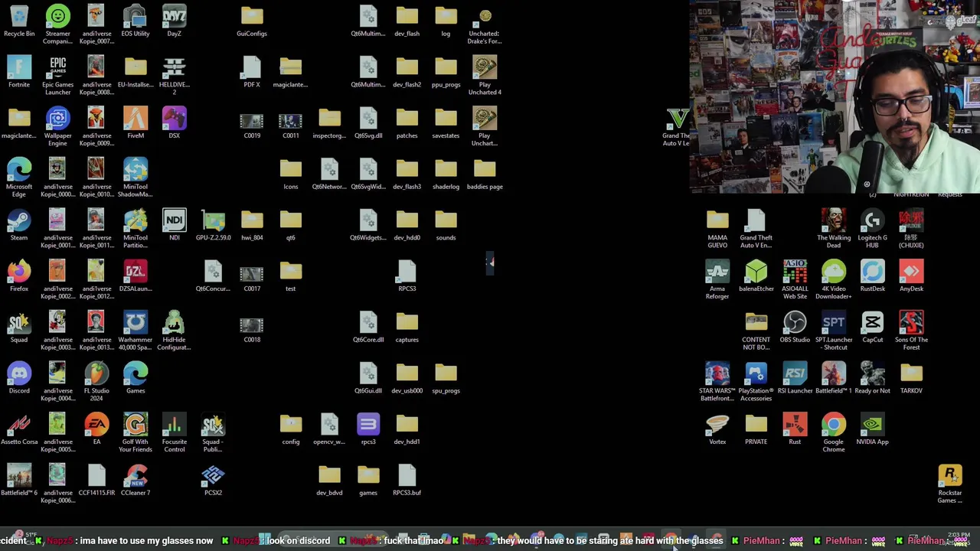980x551 pixels.
Task: Click The Walking Dead shortcut
Action: point(834,229)
